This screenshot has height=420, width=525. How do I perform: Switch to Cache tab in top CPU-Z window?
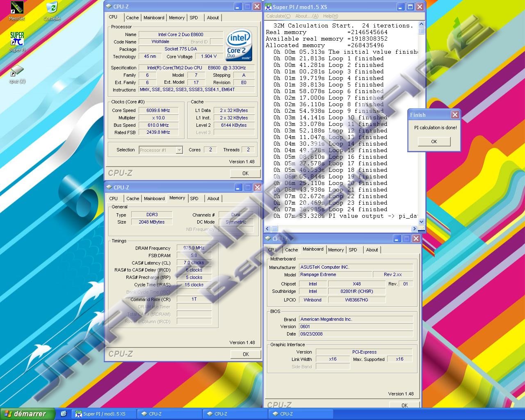coord(132,18)
